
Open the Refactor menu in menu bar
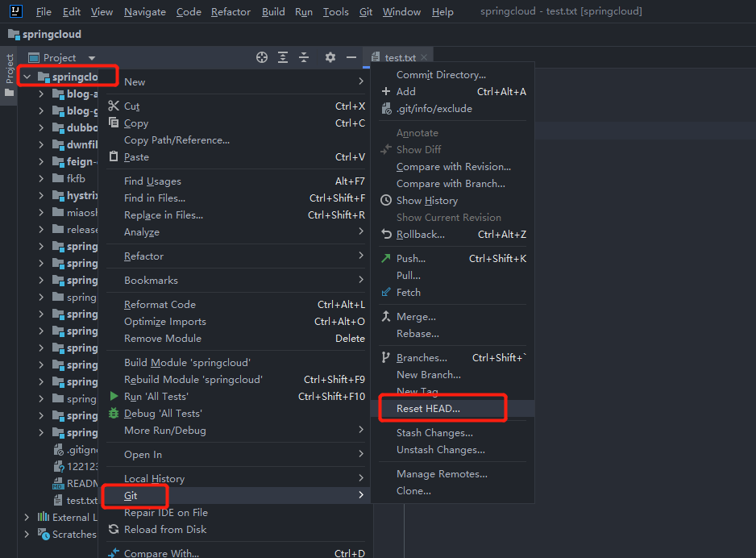(x=231, y=12)
